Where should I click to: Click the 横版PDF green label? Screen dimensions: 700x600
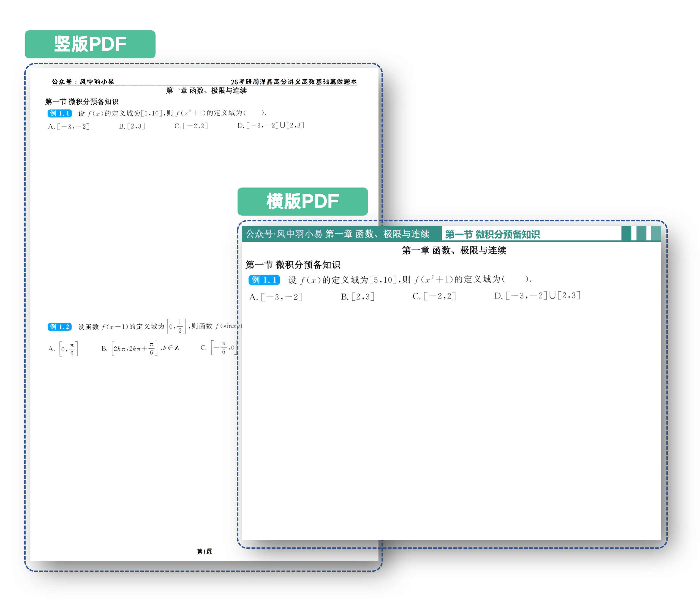(302, 202)
